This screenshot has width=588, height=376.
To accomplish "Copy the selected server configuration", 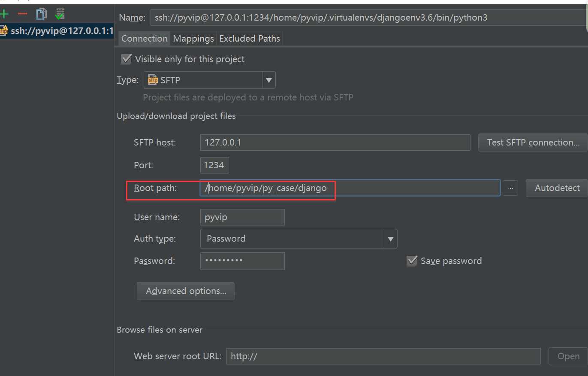I will pos(41,14).
